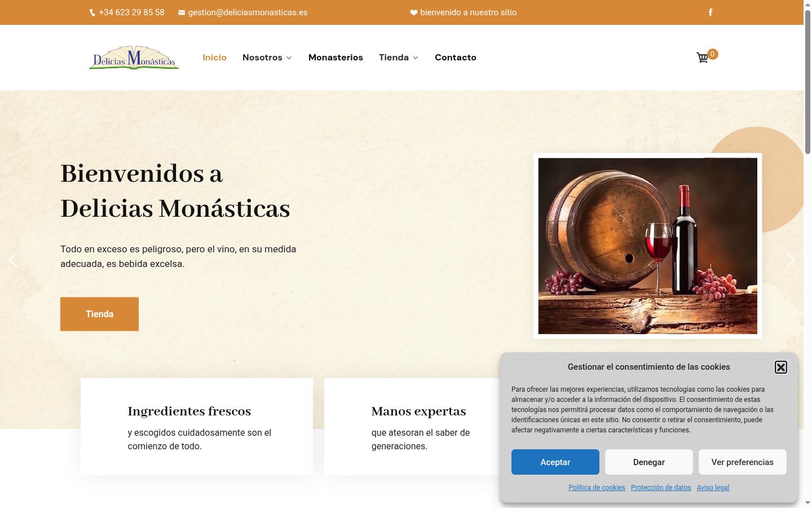Click the envelope icon beside email address
Screen dimensions: 812x508
pyautogui.click(x=182, y=12)
